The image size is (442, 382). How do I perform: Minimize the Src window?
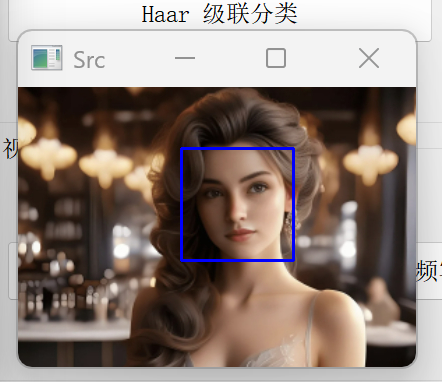pos(185,58)
